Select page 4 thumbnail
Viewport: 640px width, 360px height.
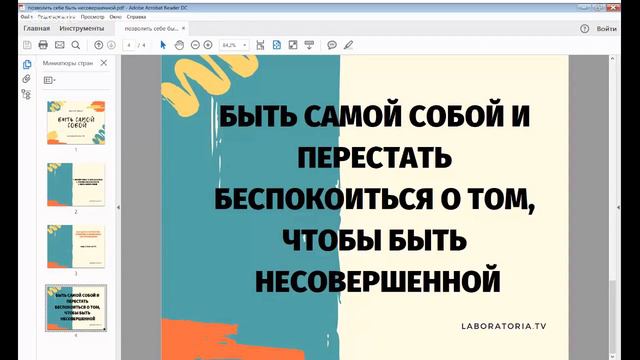point(76,308)
